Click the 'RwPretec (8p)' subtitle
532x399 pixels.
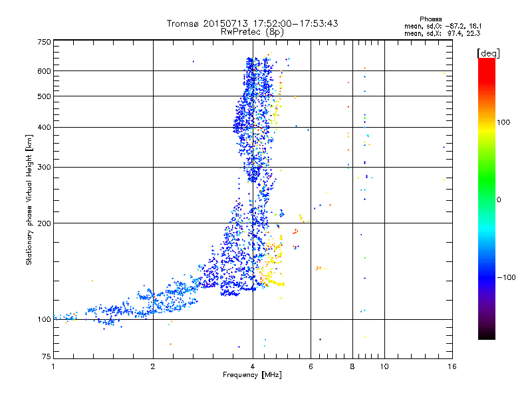(252, 32)
